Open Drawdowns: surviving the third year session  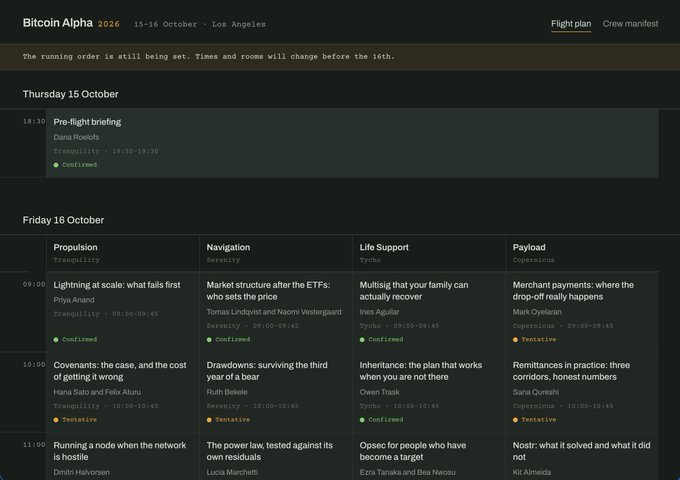coord(267,371)
